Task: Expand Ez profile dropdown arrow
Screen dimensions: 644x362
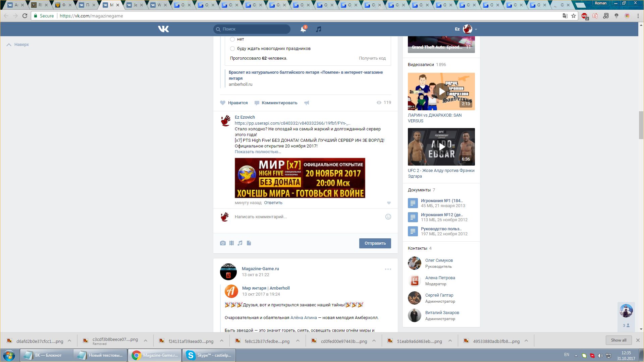Action: 476,29
